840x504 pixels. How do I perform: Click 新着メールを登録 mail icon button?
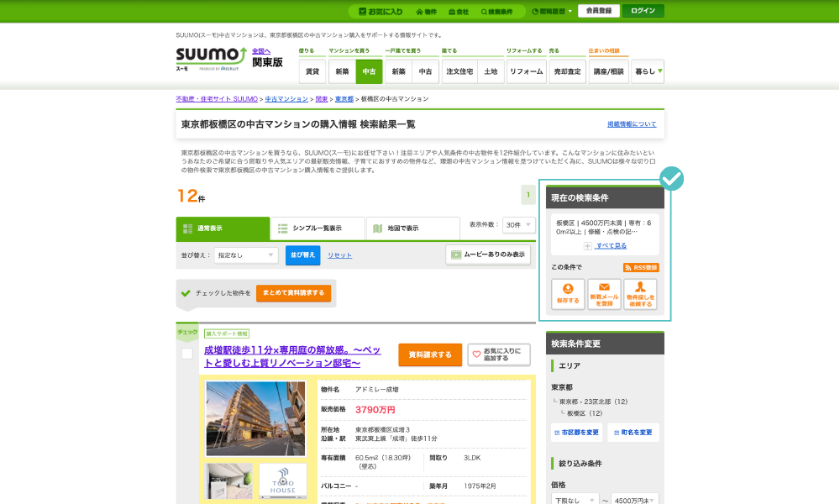pos(604,294)
